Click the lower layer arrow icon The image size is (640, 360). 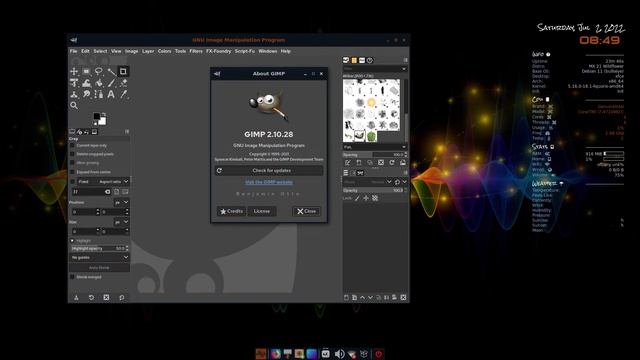[x=370, y=298]
